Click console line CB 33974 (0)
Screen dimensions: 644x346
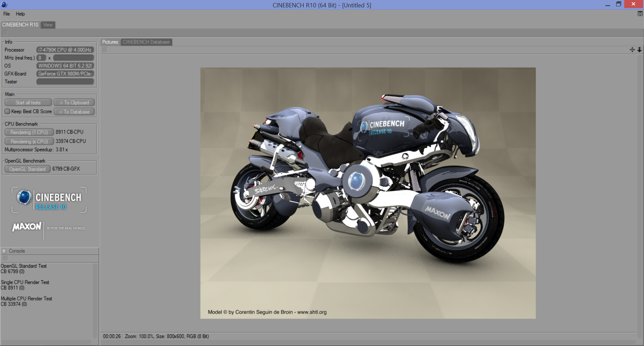14,304
